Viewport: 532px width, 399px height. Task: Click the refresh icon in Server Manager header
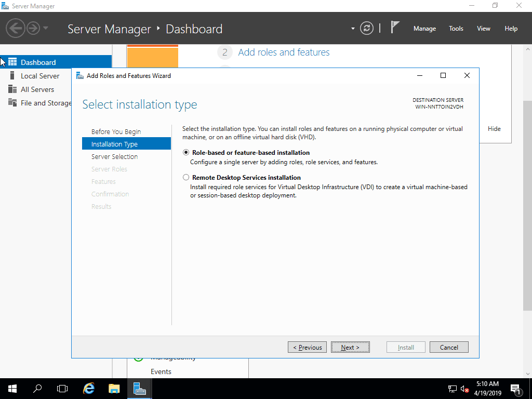point(366,28)
